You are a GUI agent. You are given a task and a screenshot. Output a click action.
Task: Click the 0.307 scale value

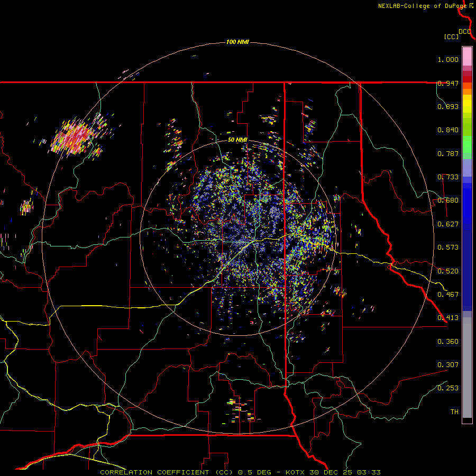pos(448,365)
